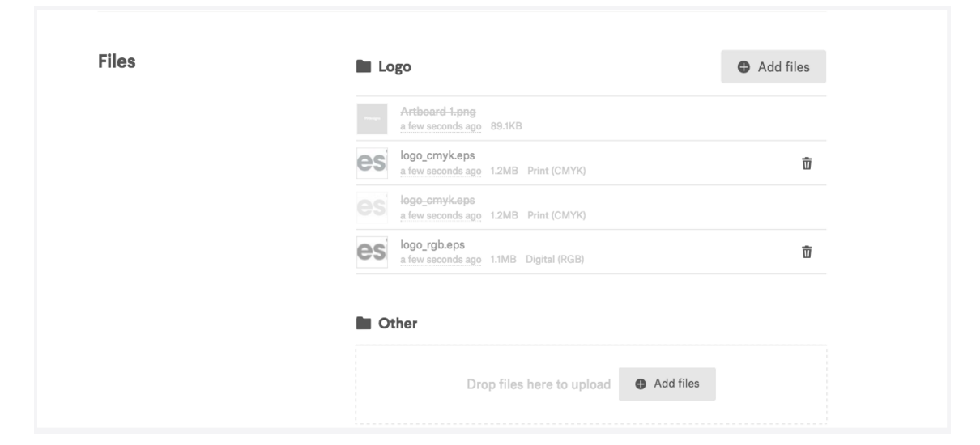Click plus icon in Other Add files button
This screenshot has height=445, width=980.
(x=641, y=384)
